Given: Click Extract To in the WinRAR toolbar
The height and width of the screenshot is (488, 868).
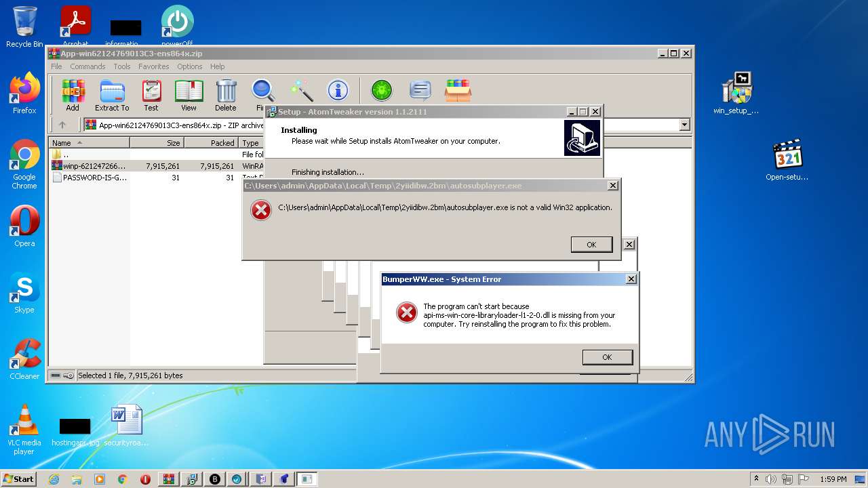Looking at the screenshot, I should click(x=112, y=95).
